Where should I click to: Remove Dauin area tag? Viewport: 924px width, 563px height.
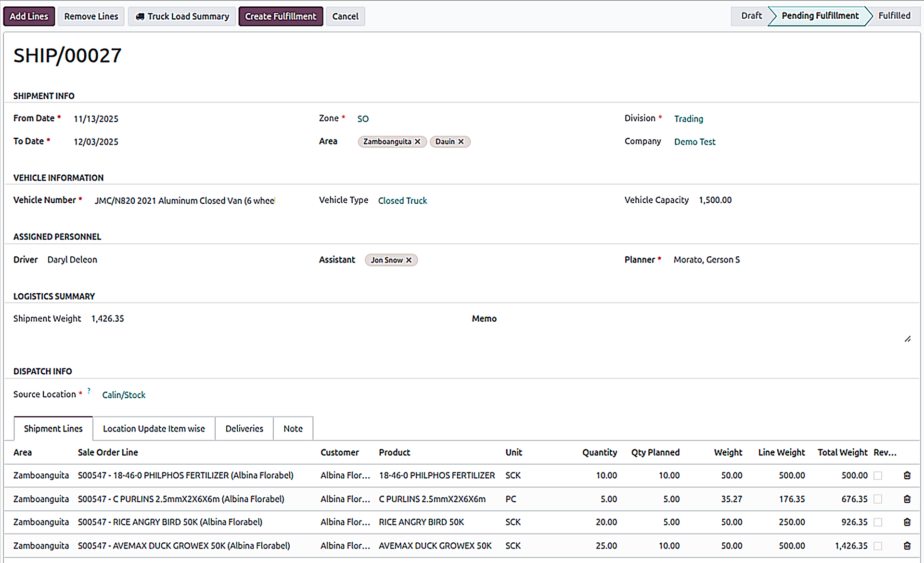click(461, 142)
